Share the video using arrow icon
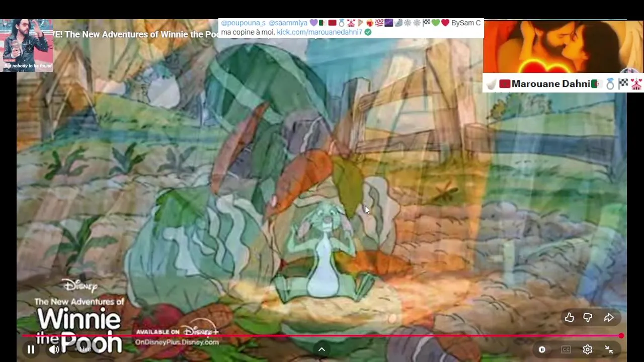644x362 pixels. (x=609, y=318)
